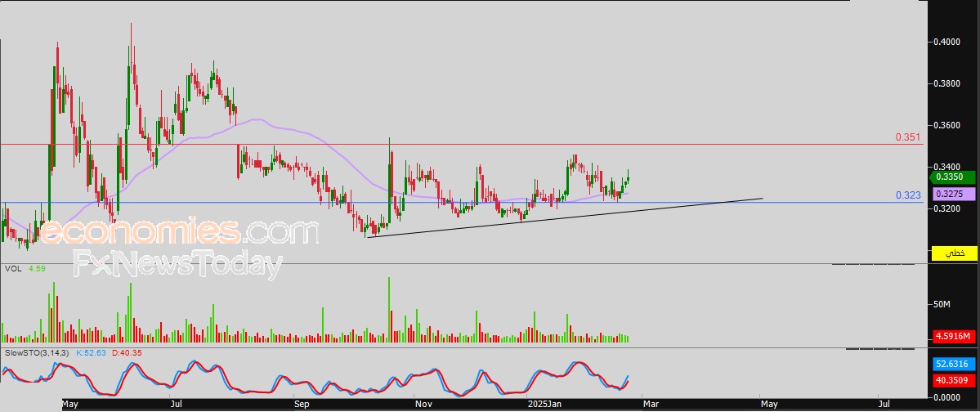The width and height of the screenshot is (980, 412).
Task: Click the purple 0.3275 moving average tag
Action: (954, 195)
